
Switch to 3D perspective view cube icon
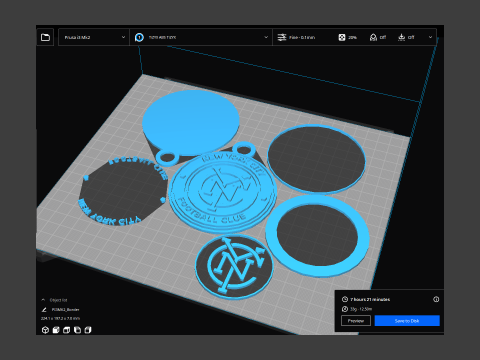45,330
